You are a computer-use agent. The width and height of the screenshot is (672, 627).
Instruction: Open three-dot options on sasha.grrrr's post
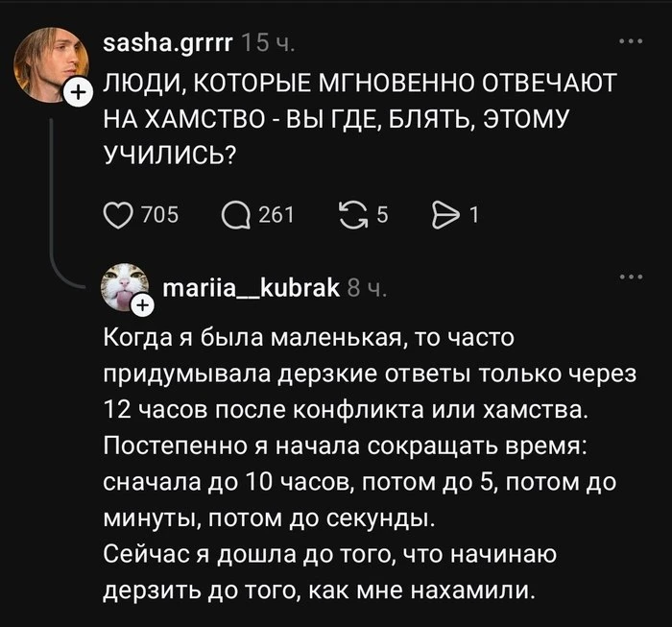(631, 41)
